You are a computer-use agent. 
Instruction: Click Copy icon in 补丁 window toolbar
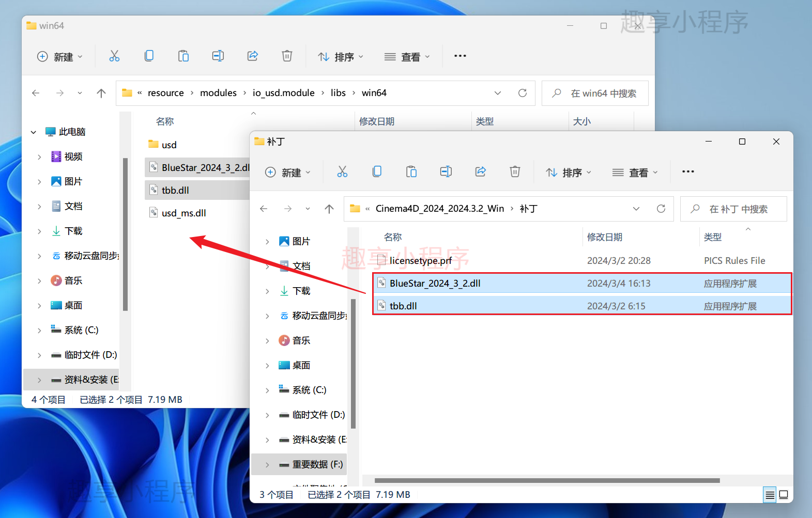(x=377, y=171)
